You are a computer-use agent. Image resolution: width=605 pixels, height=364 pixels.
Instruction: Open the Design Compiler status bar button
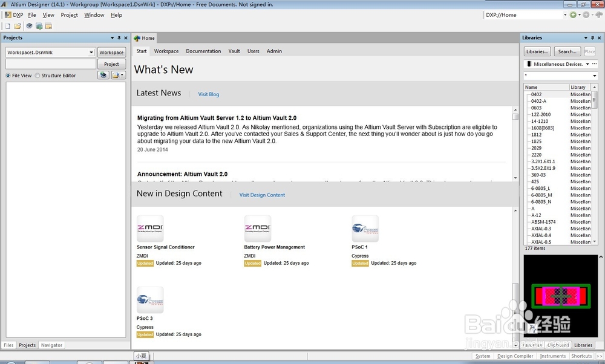(x=515, y=356)
